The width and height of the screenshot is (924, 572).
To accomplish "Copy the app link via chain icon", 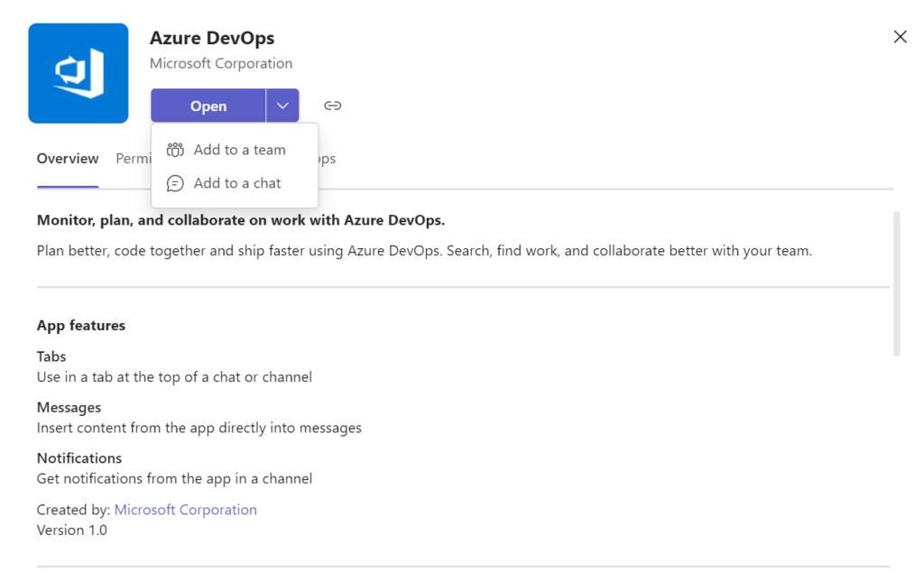I will [332, 106].
